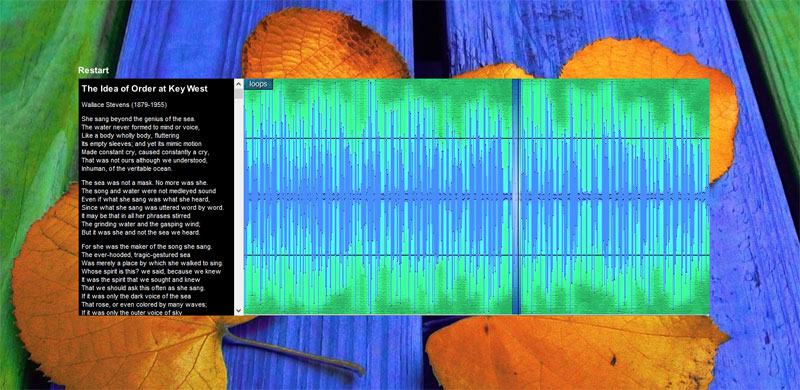This screenshot has width=800, height=390.
Task: Click the line "Like a body wholly body, fluttering"
Action: pos(130,136)
